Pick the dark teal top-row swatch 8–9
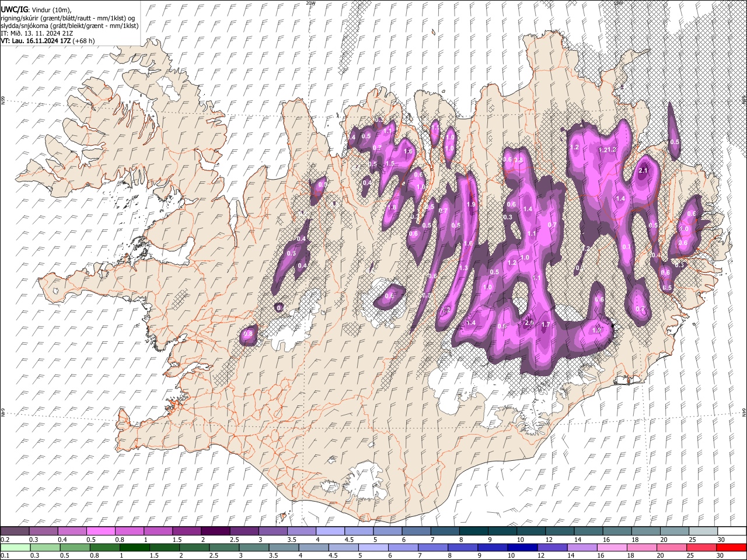The image size is (747, 560). click(473, 531)
